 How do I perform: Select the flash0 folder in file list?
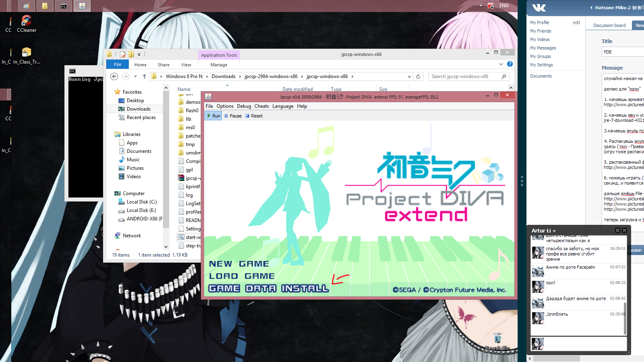point(192,111)
